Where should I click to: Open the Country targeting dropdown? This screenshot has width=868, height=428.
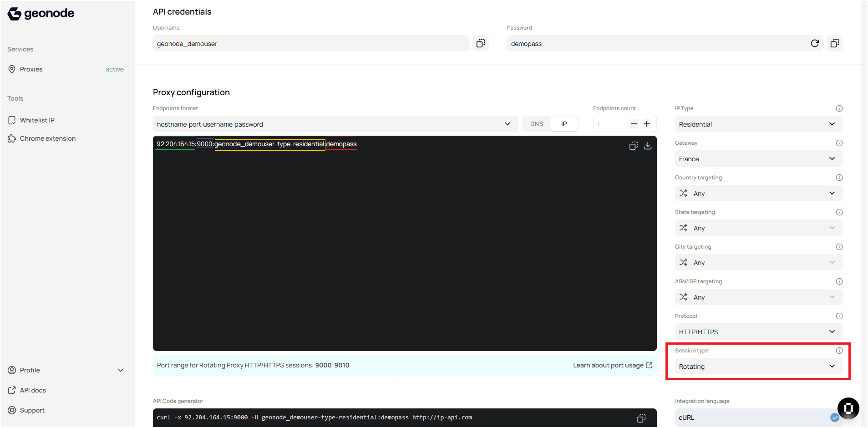(759, 193)
